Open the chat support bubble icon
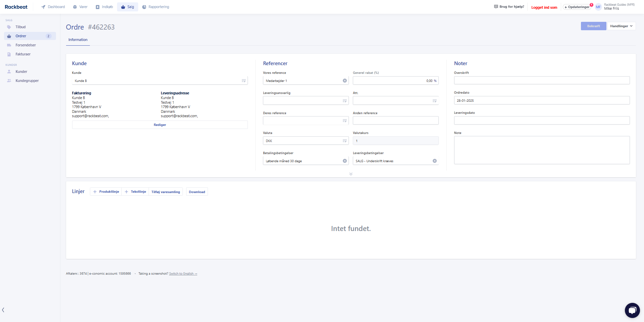644x322 pixels. click(x=632, y=310)
